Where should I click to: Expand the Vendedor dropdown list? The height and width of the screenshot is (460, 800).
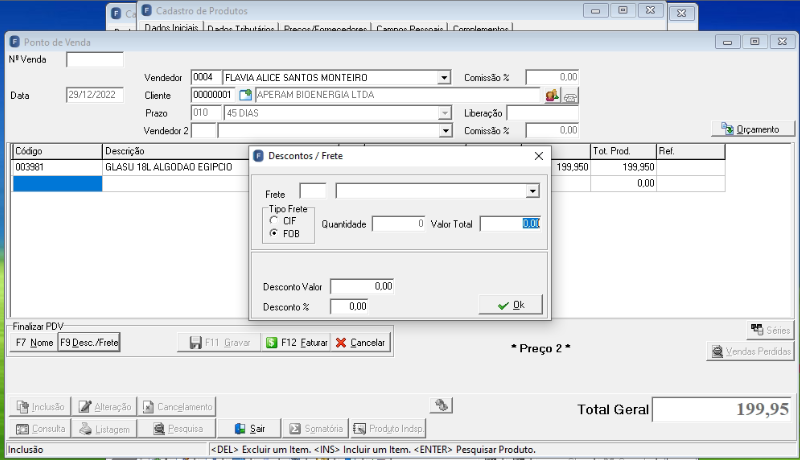(x=444, y=78)
